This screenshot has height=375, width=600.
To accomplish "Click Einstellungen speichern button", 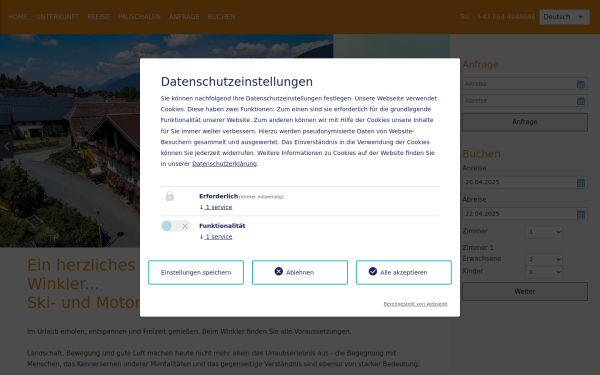I will tap(196, 272).
